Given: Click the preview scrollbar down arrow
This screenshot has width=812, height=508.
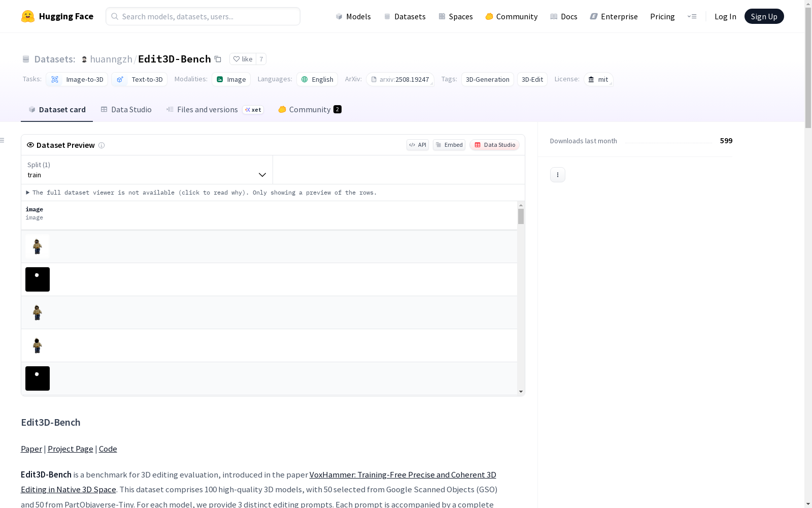Looking at the screenshot, I should [x=521, y=392].
